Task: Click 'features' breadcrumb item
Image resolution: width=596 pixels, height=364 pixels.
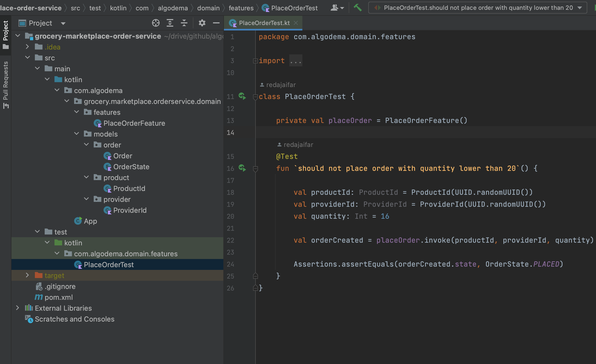Action: point(241,8)
